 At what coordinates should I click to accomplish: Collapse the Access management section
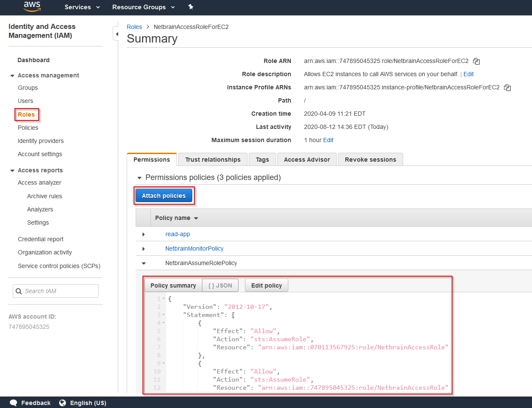click(x=12, y=76)
